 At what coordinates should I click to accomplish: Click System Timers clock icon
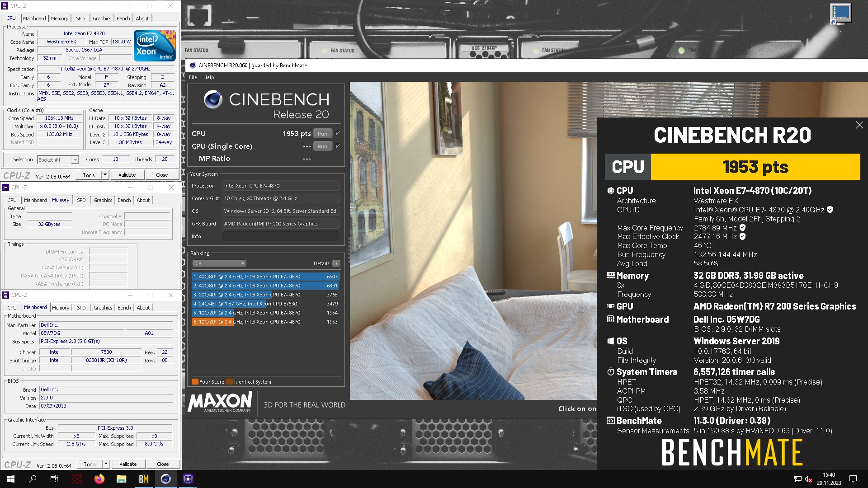610,372
